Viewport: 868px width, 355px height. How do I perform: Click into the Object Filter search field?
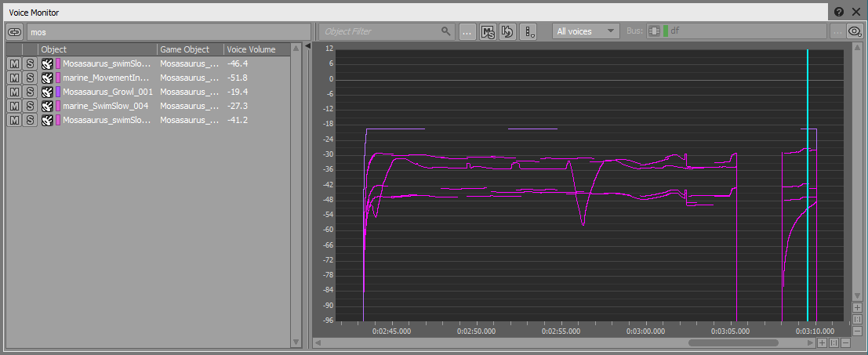click(x=387, y=31)
